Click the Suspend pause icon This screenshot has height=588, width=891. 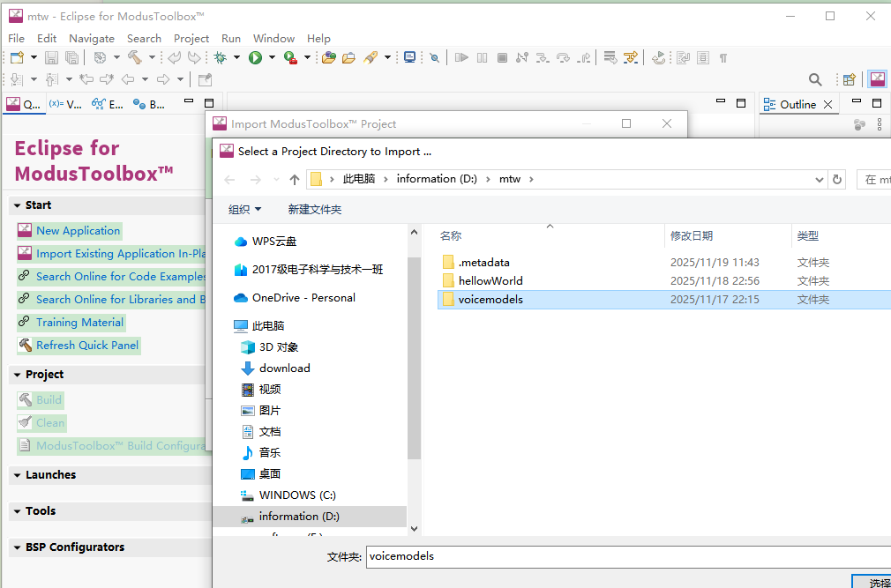[482, 57]
